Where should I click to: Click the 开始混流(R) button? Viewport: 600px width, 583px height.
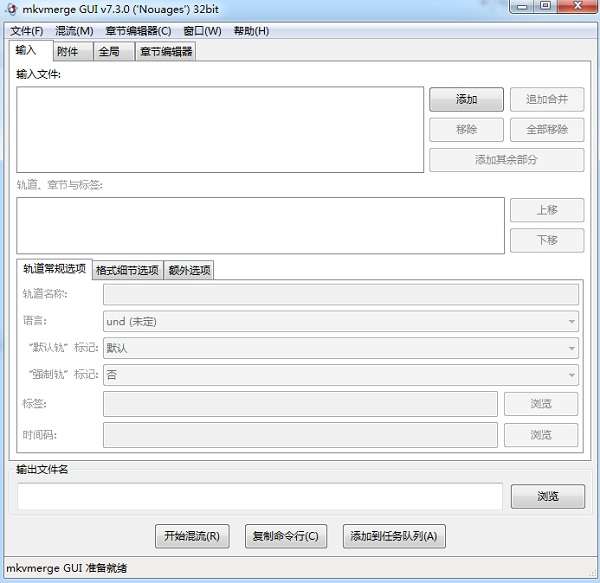click(192, 536)
